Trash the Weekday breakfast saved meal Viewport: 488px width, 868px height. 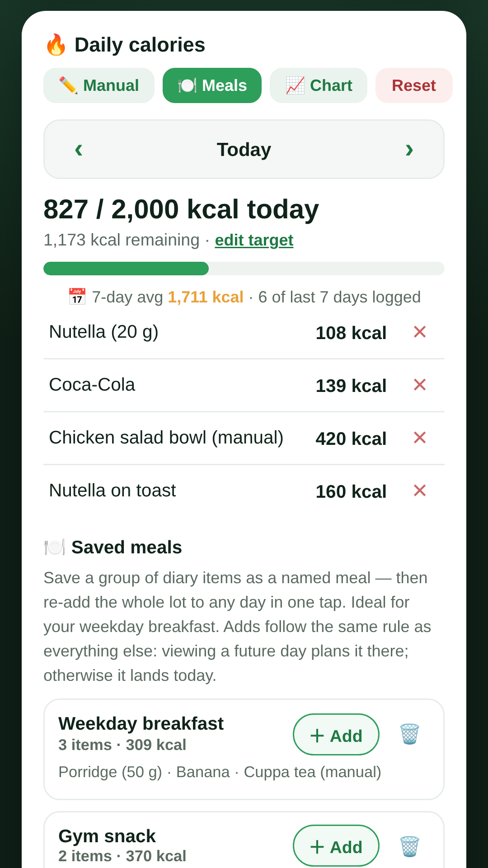[410, 734]
